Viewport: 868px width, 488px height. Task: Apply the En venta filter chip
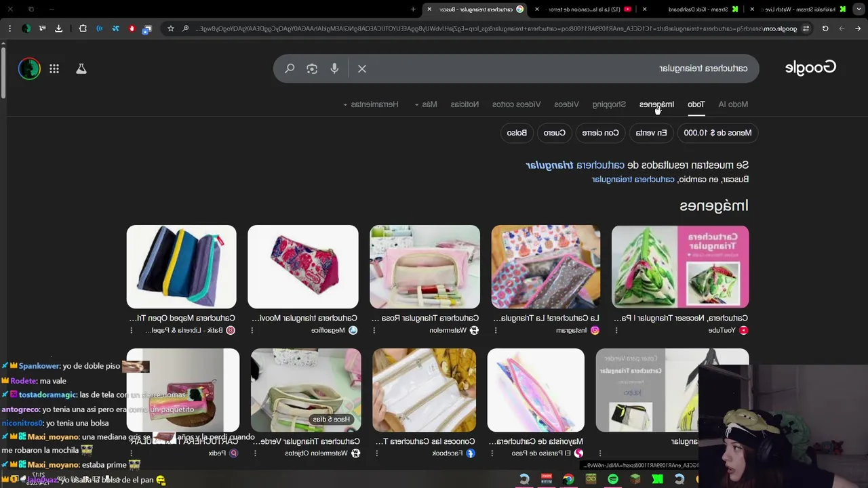tap(651, 133)
